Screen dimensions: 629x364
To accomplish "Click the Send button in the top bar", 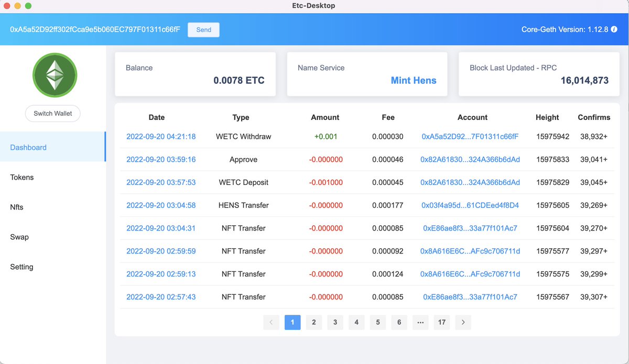I will (x=203, y=29).
